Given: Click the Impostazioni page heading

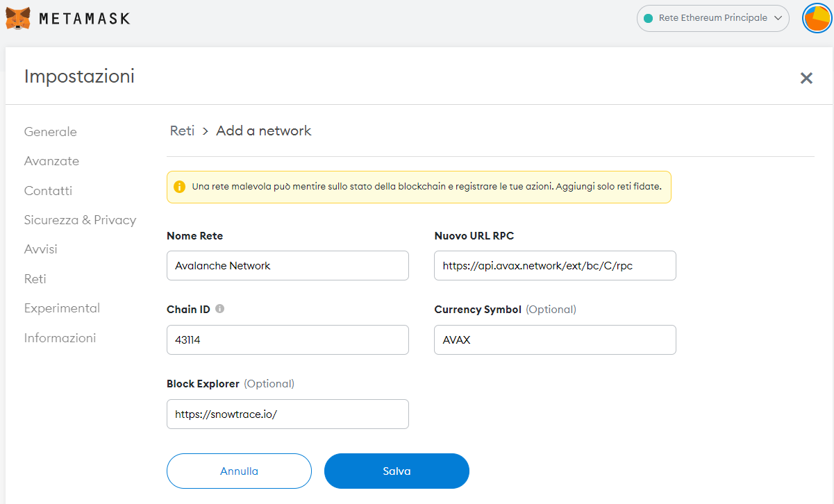Looking at the screenshot, I should (79, 76).
